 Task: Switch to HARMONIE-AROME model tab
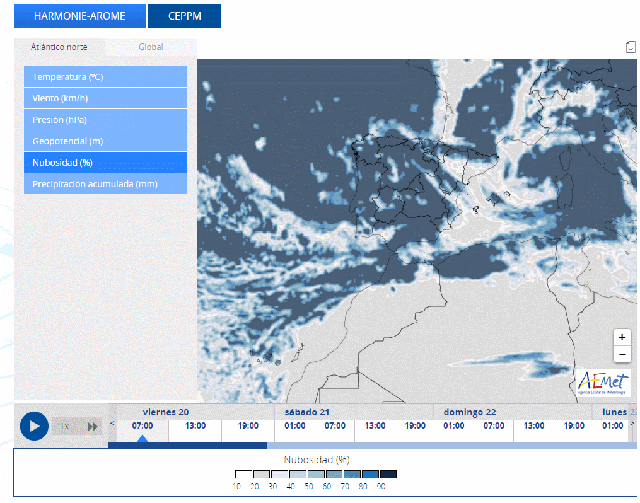[x=80, y=16]
